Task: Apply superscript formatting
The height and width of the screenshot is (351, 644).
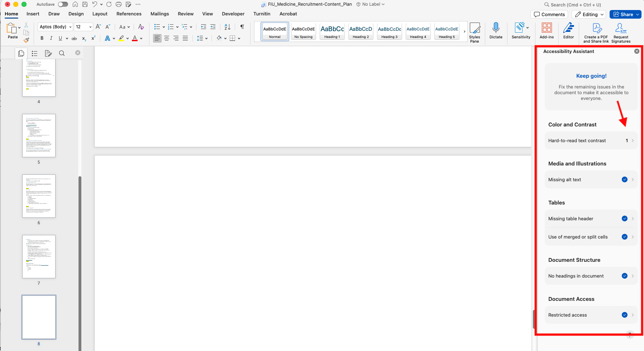Action: tap(93, 38)
